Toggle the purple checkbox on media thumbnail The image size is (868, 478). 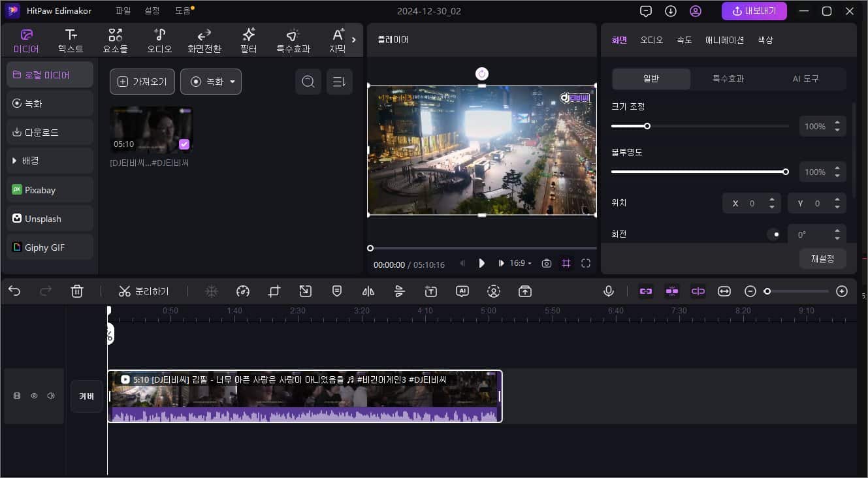pyautogui.click(x=184, y=144)
